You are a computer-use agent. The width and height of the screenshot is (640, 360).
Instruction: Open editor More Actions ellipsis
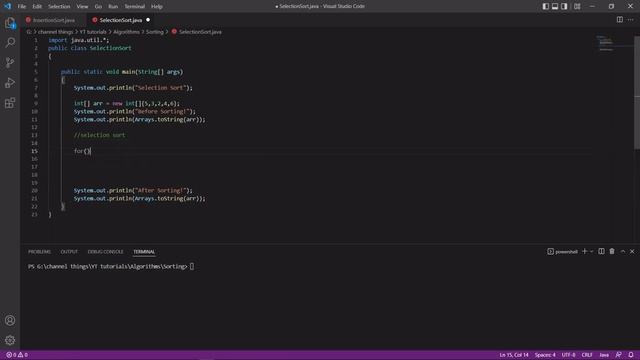pos(631,20)
